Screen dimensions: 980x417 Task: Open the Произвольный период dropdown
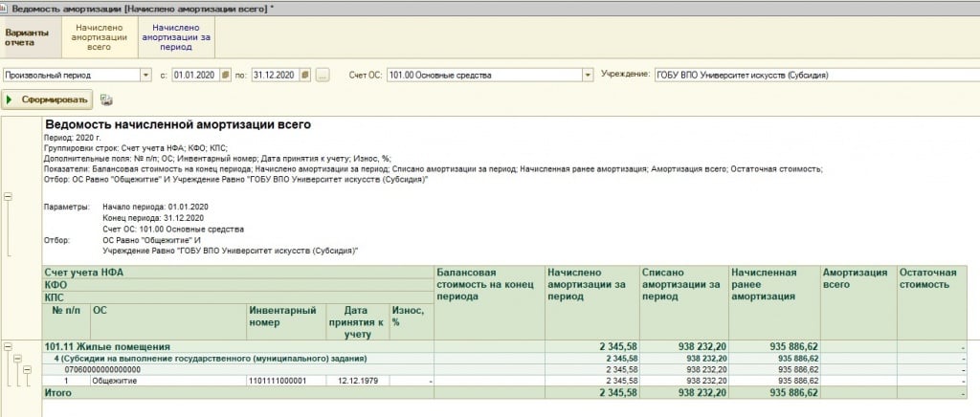click(145, 75)
